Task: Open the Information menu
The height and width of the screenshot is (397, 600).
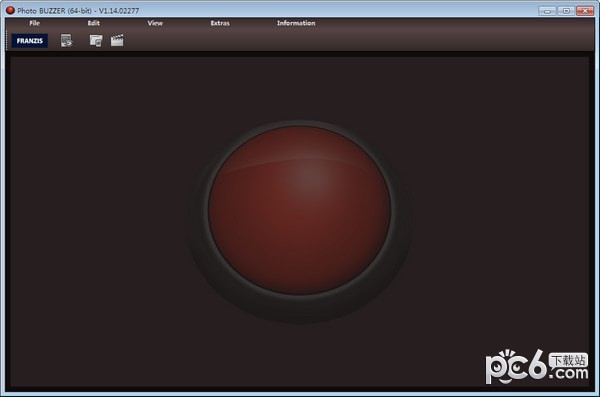Action: [x=296, y=23]
